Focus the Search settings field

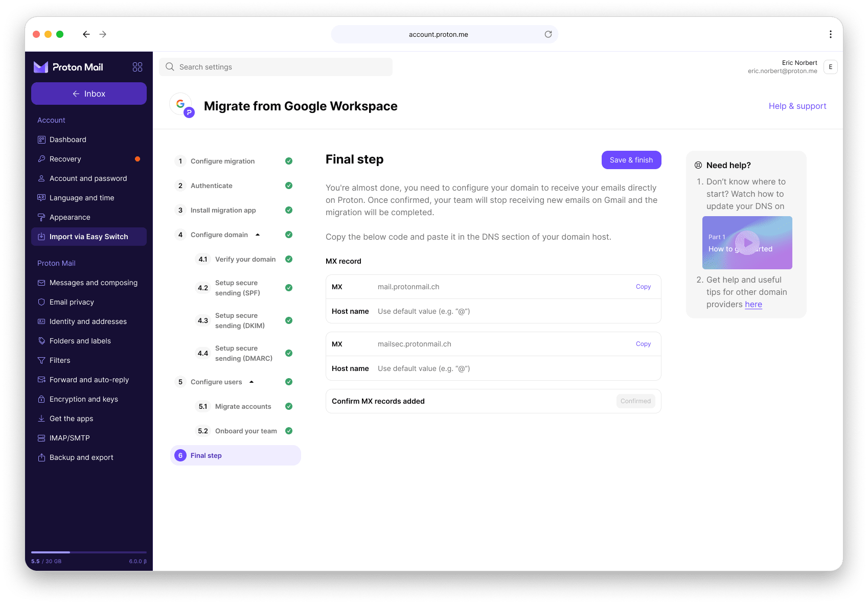[x=276, y=67]
